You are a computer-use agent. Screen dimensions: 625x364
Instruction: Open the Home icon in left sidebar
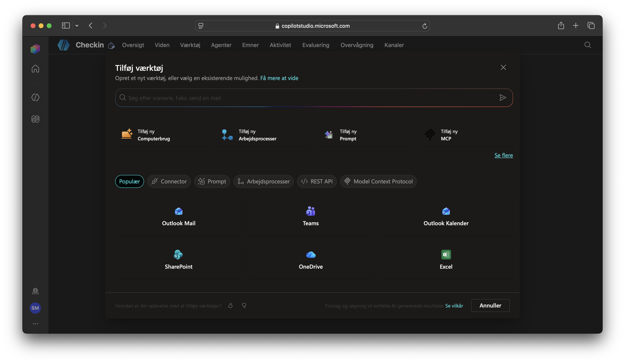(x=35, y=69)
